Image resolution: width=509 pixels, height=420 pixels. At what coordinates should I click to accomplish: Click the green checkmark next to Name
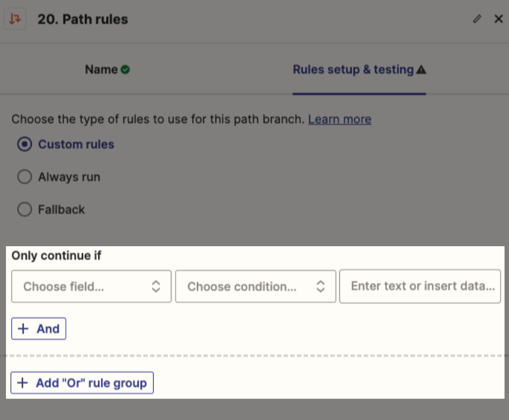125,69
